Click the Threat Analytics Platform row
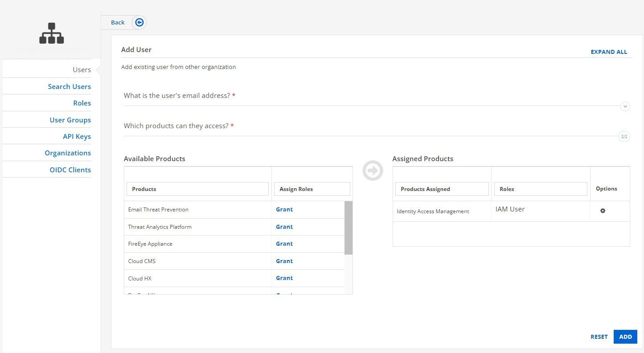 [x=234, y=227]
